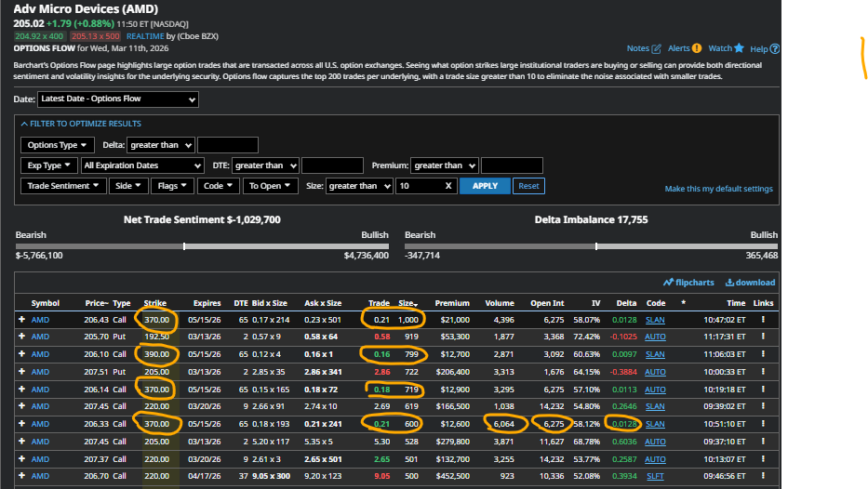Open the Options Type filter dropdown

pyautogui.click(x=58, y=145)
